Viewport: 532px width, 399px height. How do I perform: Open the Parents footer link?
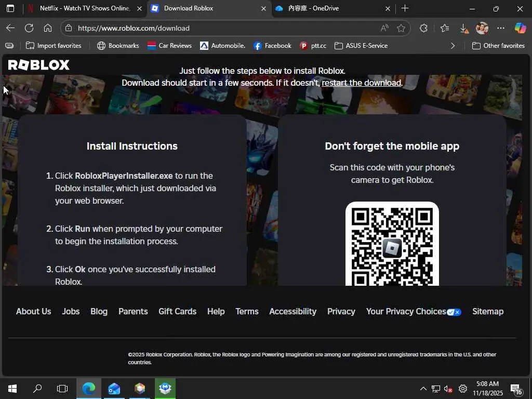pos(133,312)
